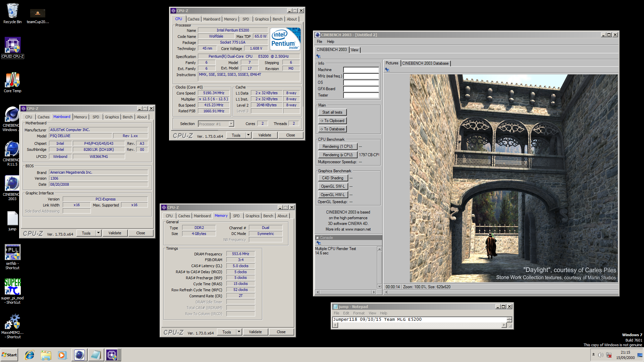The width and height of the screenshot is (644, 362).
Task: Open CINEBENCH R11.5 desktop shortcut
Action: click(x=12, y=154)
